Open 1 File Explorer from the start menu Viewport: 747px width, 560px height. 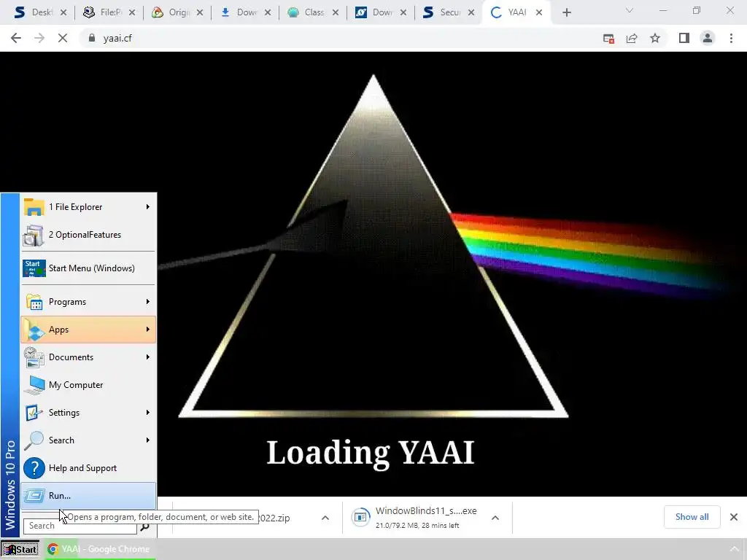pos(88,206)
